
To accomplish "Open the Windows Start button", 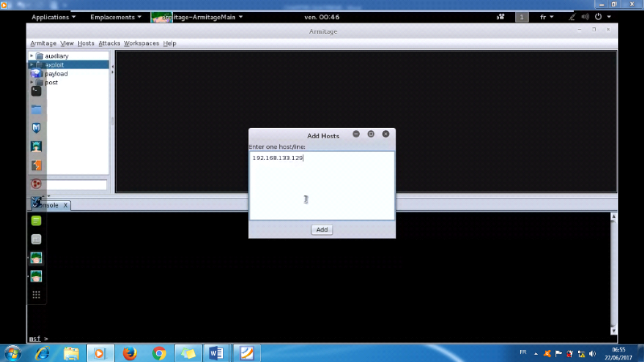I will [x=12, y=353].
